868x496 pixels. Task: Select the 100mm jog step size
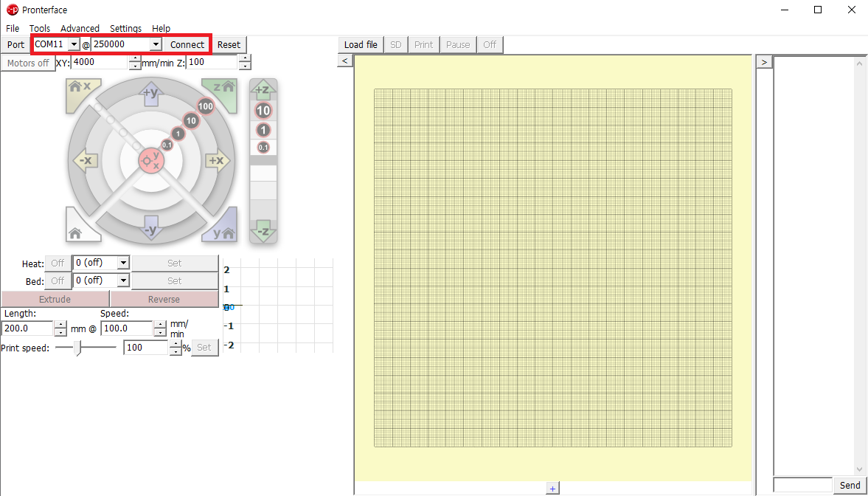click(x=205, y=106)
